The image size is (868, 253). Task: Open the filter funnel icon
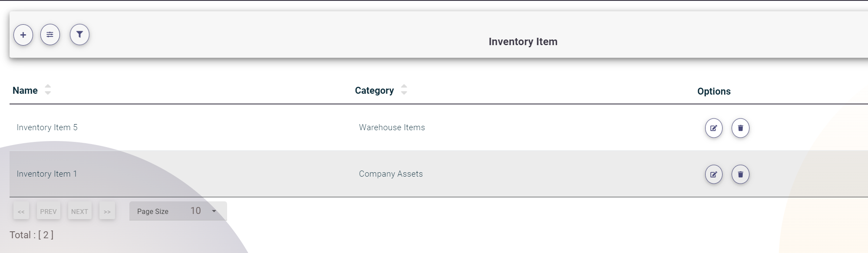click(x=79, y=35)
